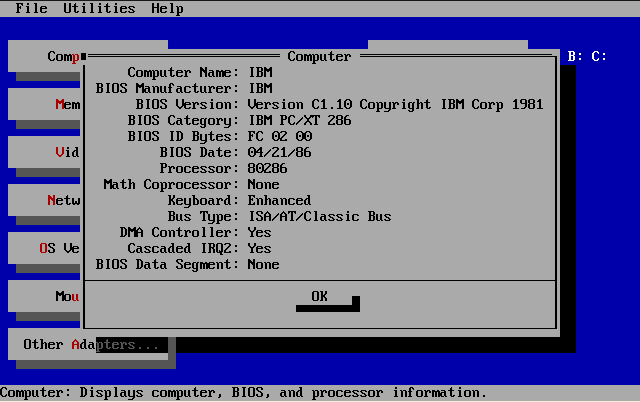The image size is (640, 402).
Task: Click the 'Math Coprocessor:' label
Action: click(x=171, y=184)
